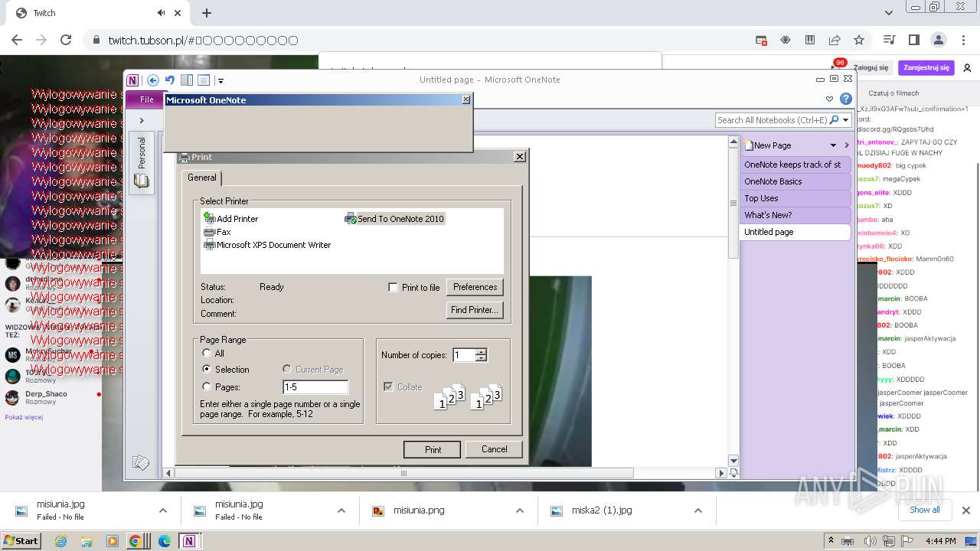The height and width of the screenshot is (551, 980).
Task: Open Chrome three-dot menu
Action: coord(963,40)
